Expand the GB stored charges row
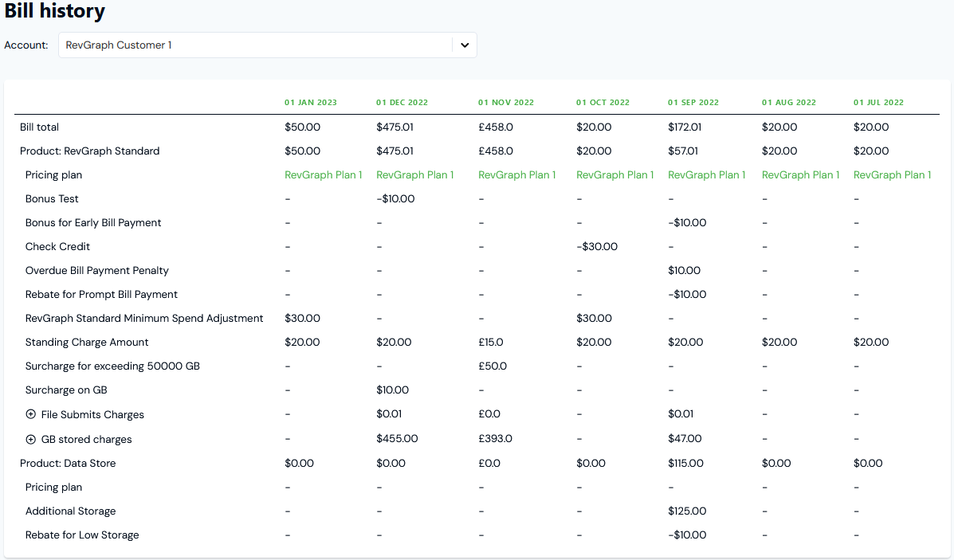Image resolution: width=954 pixels, height=560 pixels. pyautogui.click(x=30, y=439)
